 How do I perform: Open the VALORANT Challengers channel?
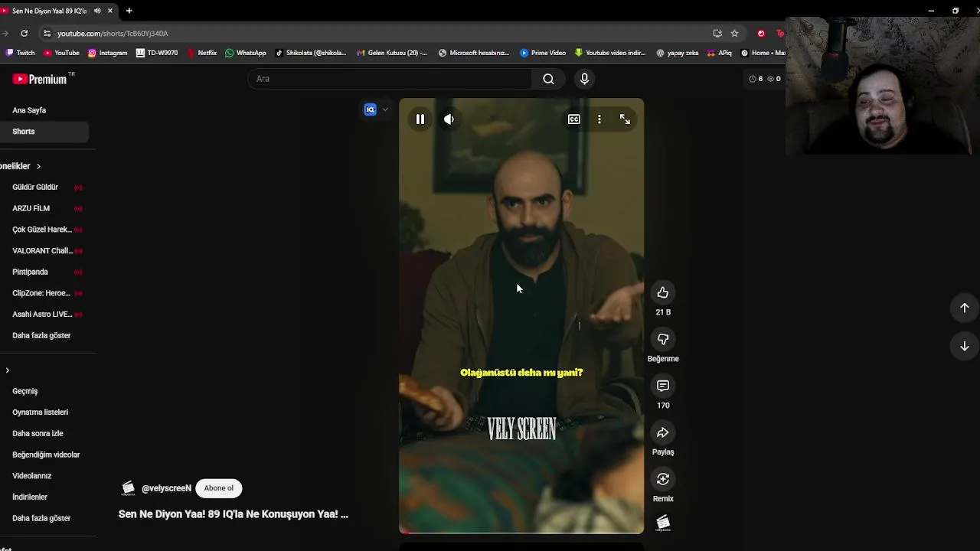tap(42, 251)
